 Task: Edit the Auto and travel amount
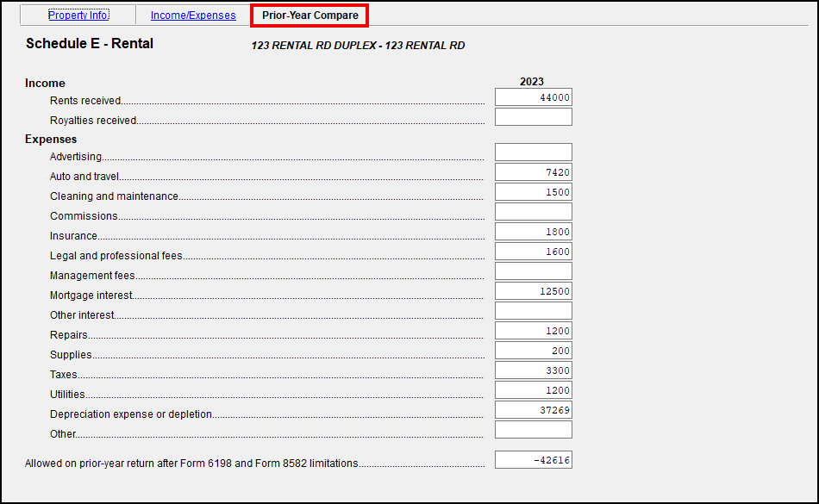tap(534, 172)
